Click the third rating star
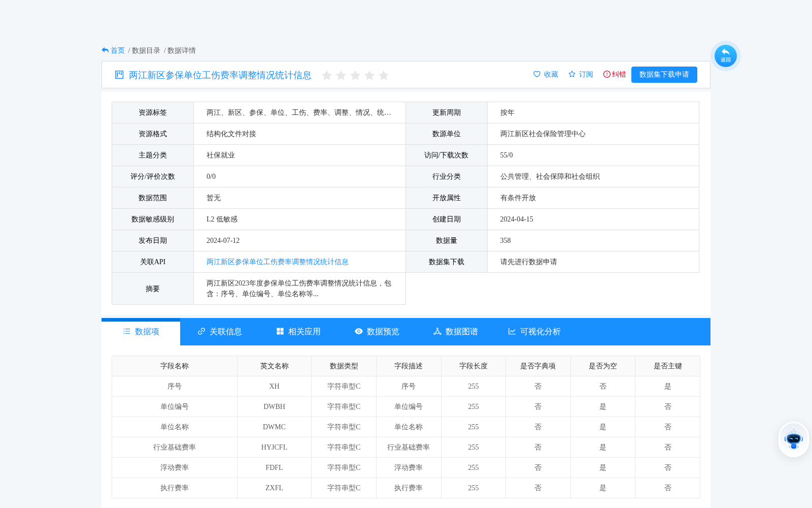The height and width of the screenshot is (508, 812). [x=355, y=75]
